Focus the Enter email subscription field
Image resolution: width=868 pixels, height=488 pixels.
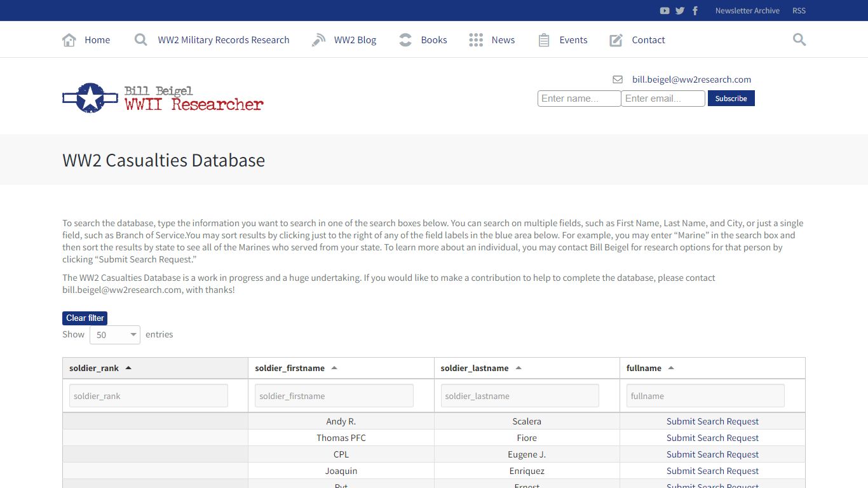pos(663,98)
